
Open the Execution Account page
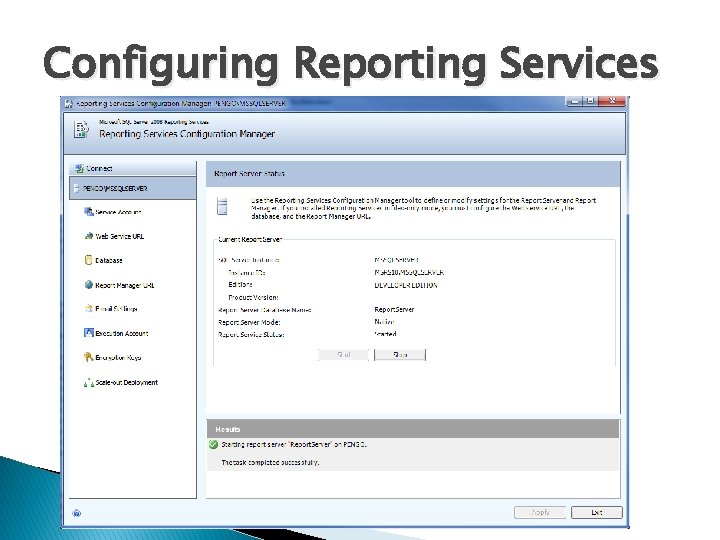(x=122, y=333)
